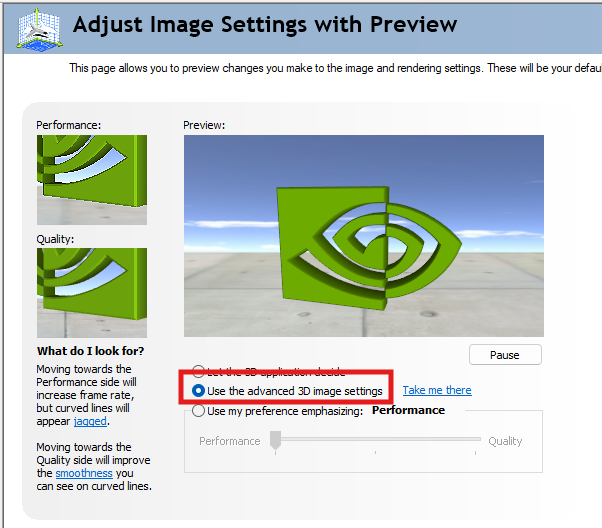This screenshot has width=602, height=528.
Task: Click the rotating NVIDIA logo preview
Action: (x=364, y=236)
